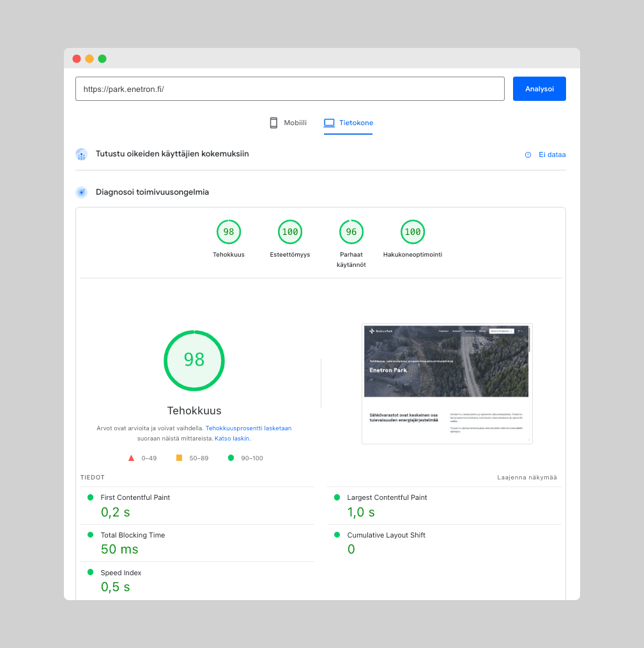Click the Lighthouse icon beside Diagnosoi toimivuusongelmia

click(x=81, y=192)
